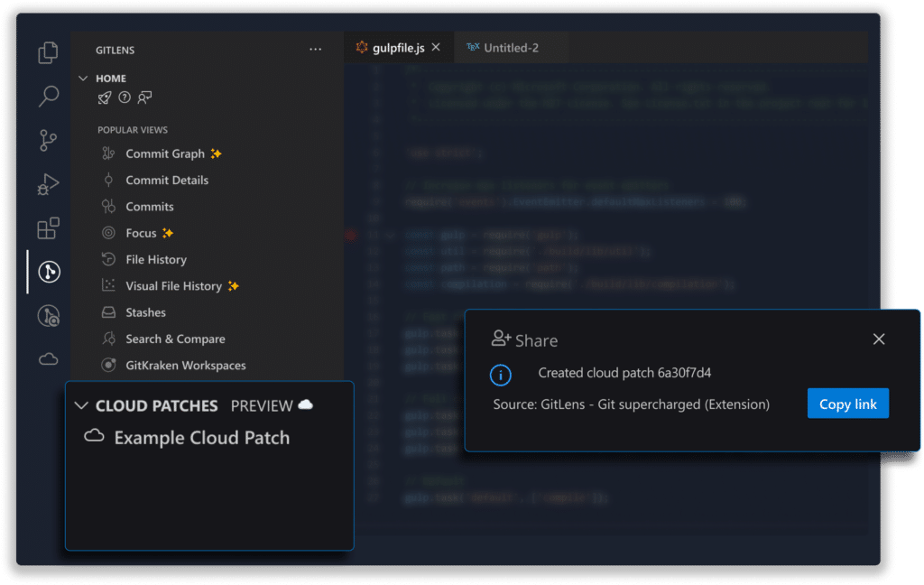Open the Run and Debug view icon

(49, 184)
